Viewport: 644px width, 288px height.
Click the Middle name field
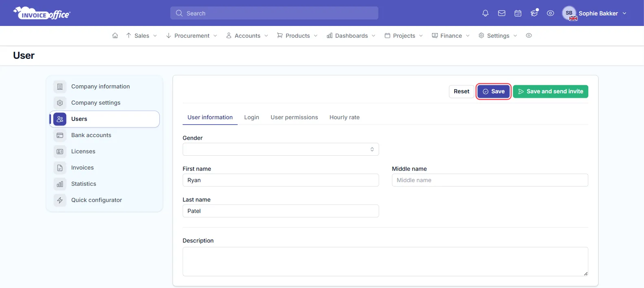click(490, 180)
